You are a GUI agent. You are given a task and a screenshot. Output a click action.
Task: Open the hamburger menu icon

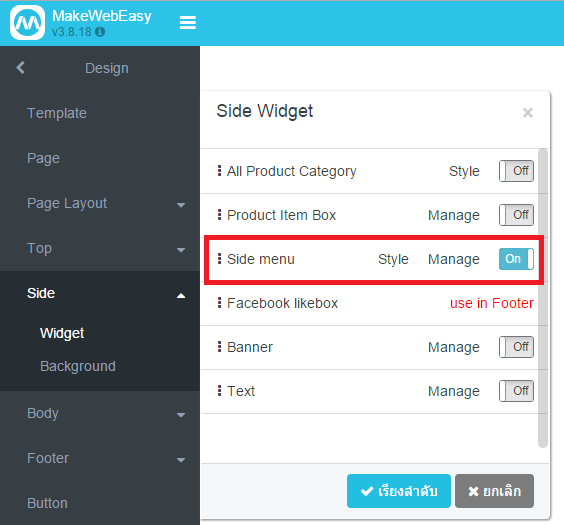[188, 22]
